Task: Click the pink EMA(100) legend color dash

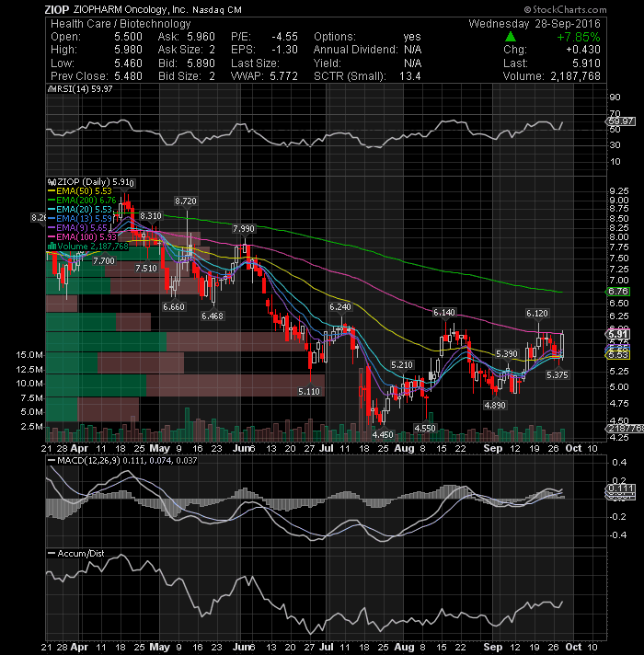Action: coord(52,236)
